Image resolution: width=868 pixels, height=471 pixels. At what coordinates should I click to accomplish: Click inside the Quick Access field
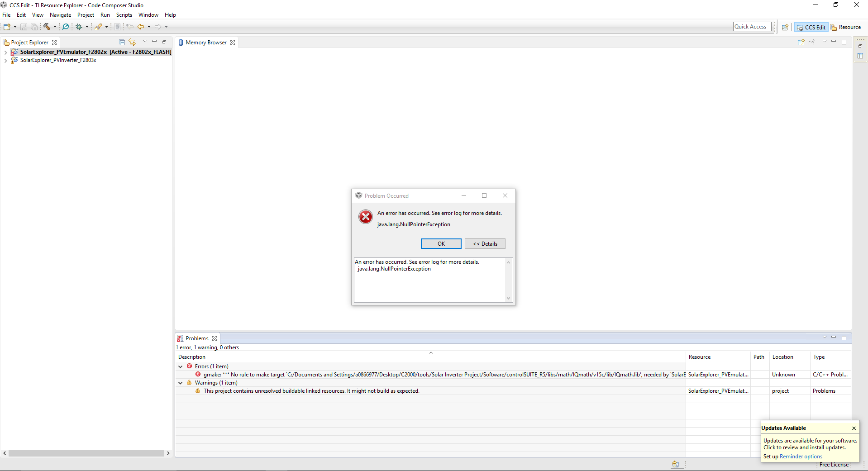[x=751, y=26]
